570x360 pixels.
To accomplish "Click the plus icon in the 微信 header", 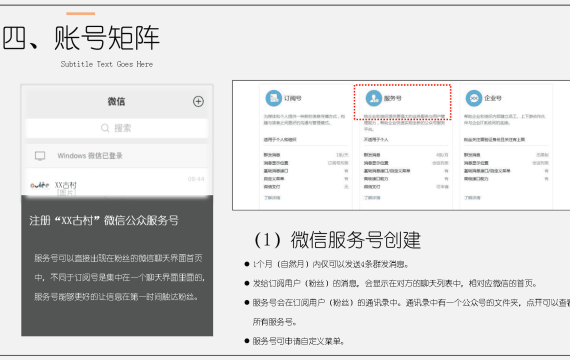I will [198, 101].
